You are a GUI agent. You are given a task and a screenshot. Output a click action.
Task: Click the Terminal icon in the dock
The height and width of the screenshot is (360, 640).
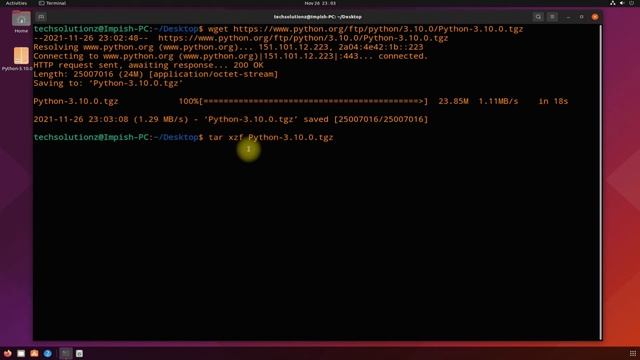click(x=66, y=353)
